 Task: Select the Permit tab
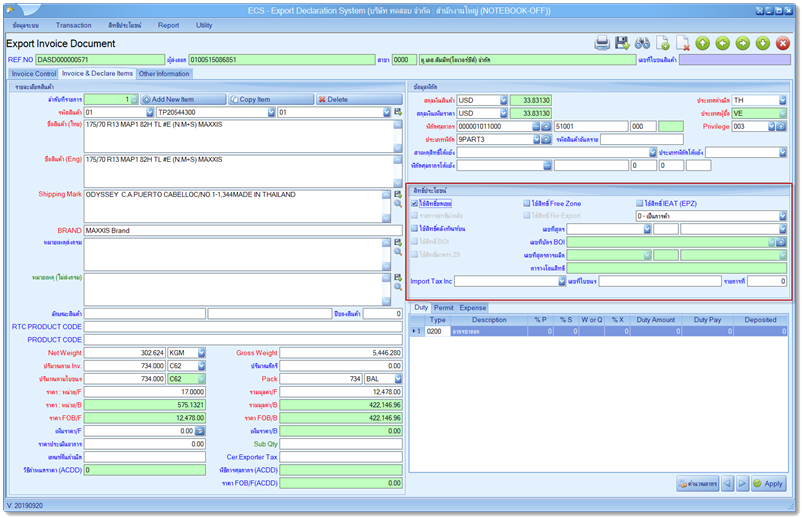tap(443, 308)
